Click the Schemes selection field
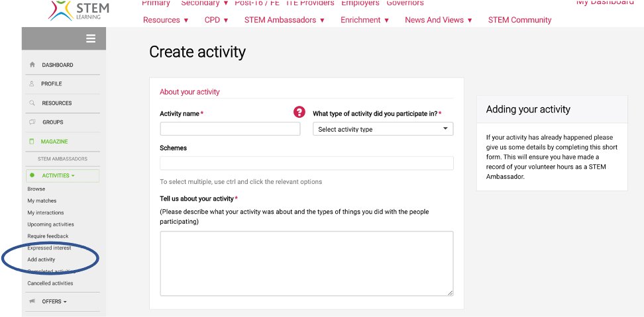 pos(306,163)
